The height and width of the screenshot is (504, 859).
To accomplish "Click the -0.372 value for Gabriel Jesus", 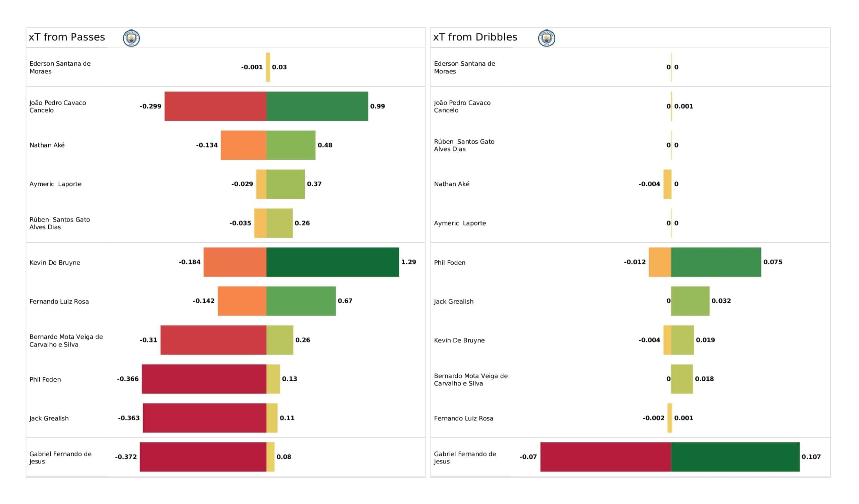I will coord(126,457).
